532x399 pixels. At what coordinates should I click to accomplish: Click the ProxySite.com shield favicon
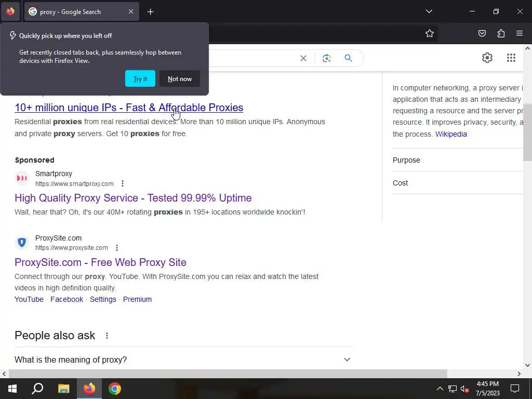pos(22,242)
